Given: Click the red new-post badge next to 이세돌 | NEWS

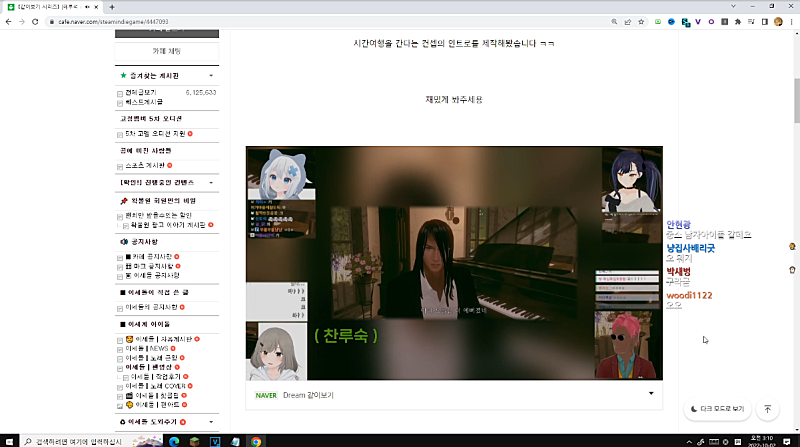Looking at the screenshot, I should coord(173,349).
